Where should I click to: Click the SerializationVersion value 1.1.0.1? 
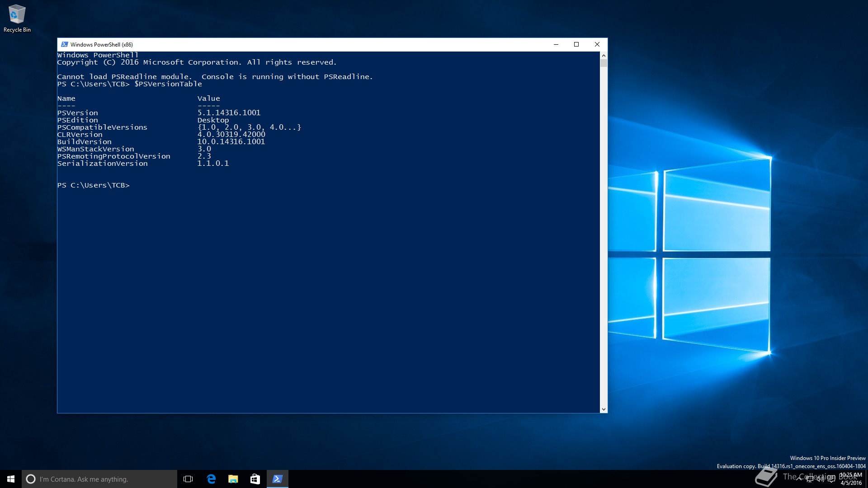[213, 164]
